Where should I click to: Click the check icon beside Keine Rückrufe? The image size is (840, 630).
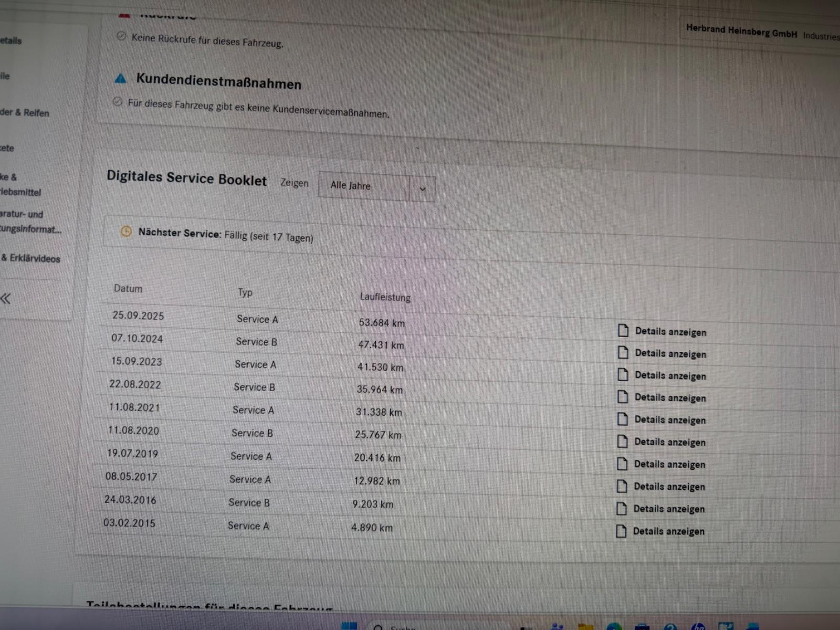121,36
